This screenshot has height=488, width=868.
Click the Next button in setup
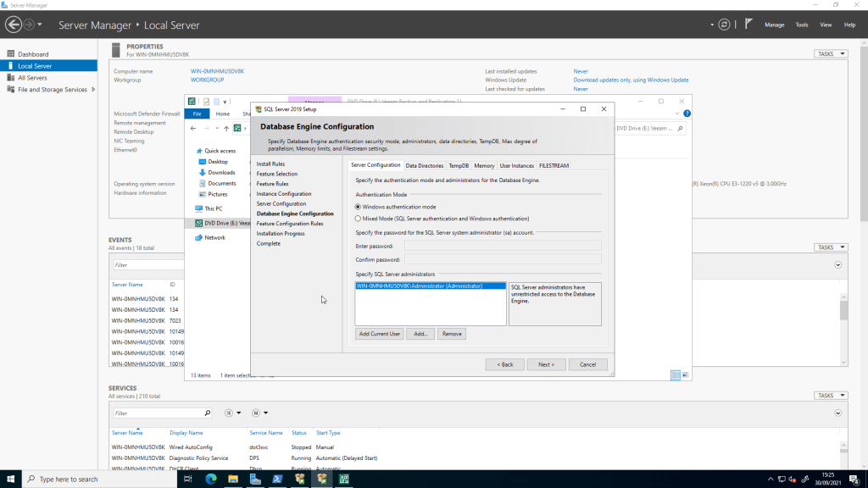click(x=546, y=364)
